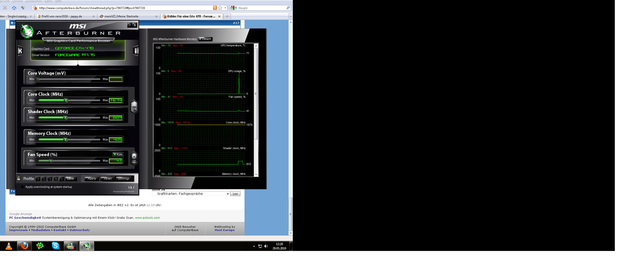
Task: Close the MSI Afterburner window
Action: coord(135,25)
